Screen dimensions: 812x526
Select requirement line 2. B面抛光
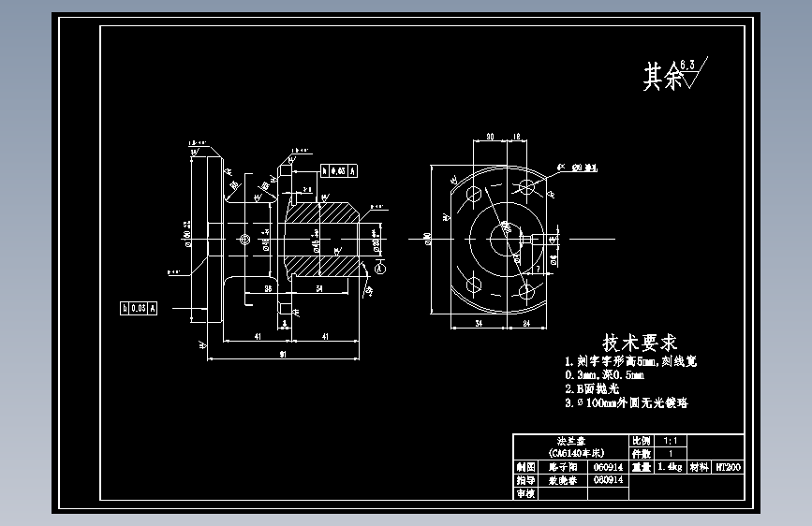[x=592, y=388]
